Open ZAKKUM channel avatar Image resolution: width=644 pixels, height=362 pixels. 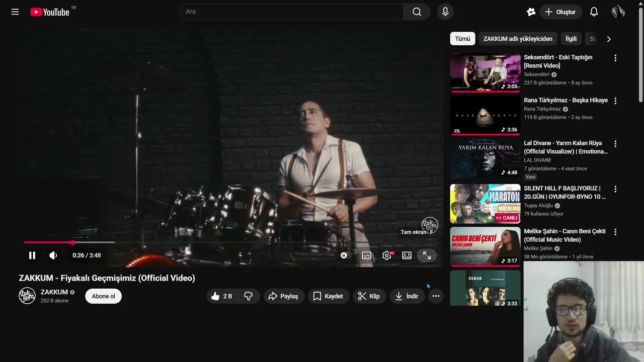[27, 296]
